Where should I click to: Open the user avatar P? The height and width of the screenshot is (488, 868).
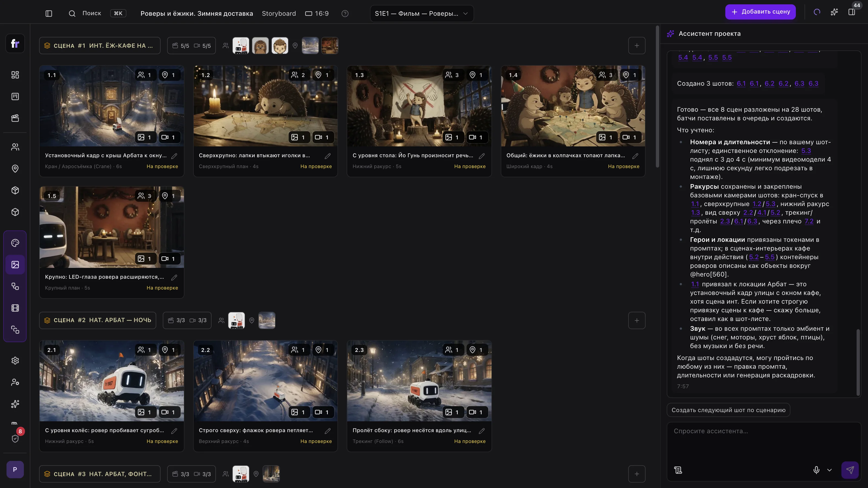(15, 470)
